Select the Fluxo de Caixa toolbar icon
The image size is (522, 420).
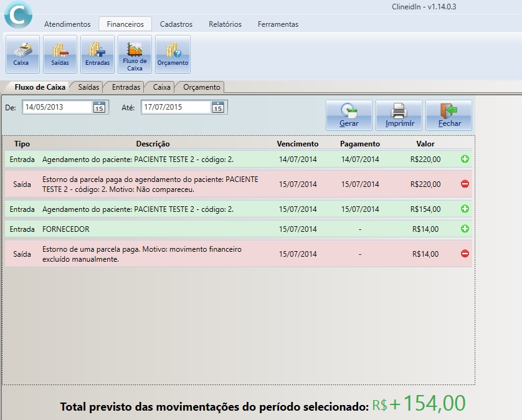tap(135, 54)
